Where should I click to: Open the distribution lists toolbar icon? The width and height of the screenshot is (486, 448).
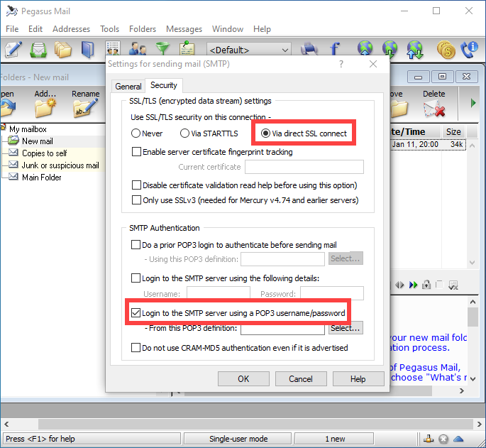[113, 48]
